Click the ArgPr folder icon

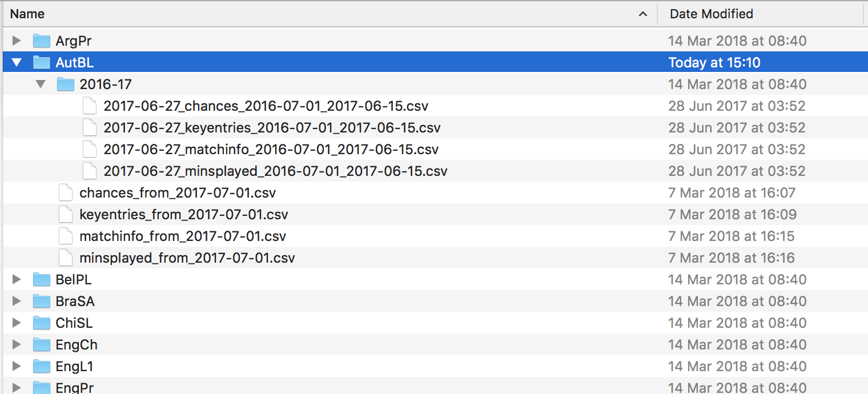coord(42,41)
